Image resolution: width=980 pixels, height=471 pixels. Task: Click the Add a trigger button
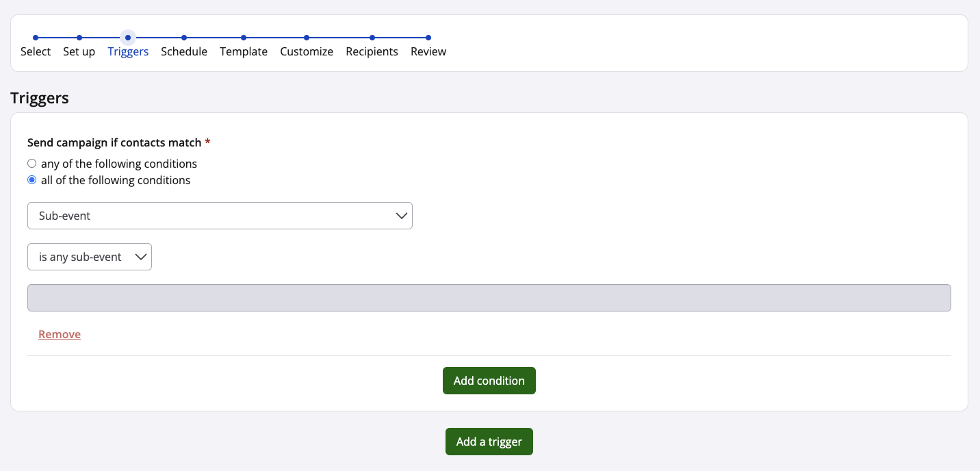click(489, 442)
